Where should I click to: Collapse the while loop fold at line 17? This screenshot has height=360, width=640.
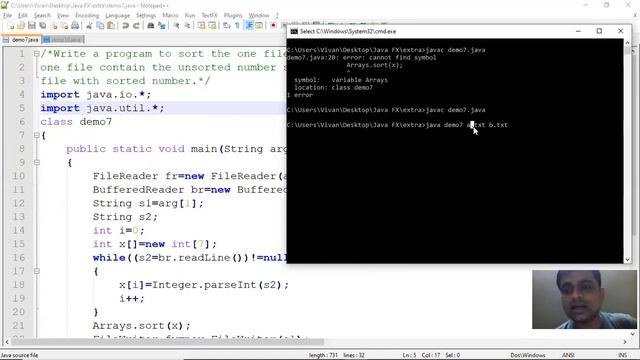coord(37,271)
